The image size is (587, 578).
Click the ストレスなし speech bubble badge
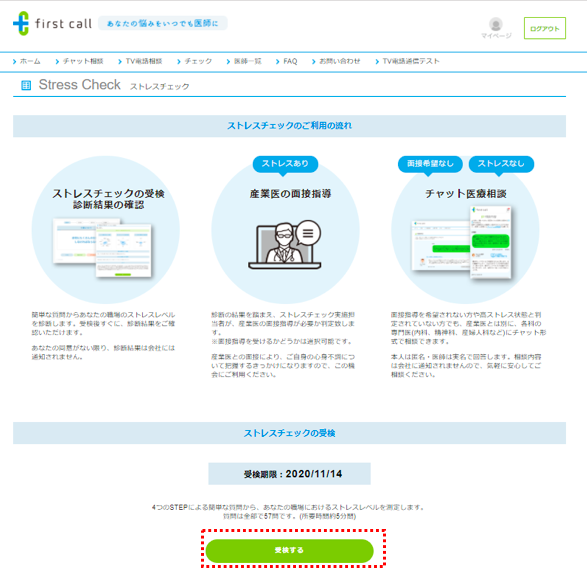click(x=501, y=165)
